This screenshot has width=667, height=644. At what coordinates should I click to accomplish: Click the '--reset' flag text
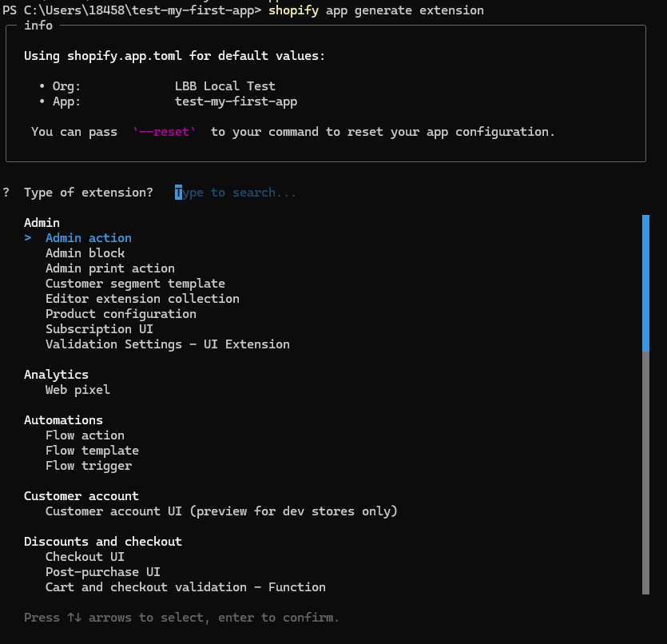[x=165, y=132]
